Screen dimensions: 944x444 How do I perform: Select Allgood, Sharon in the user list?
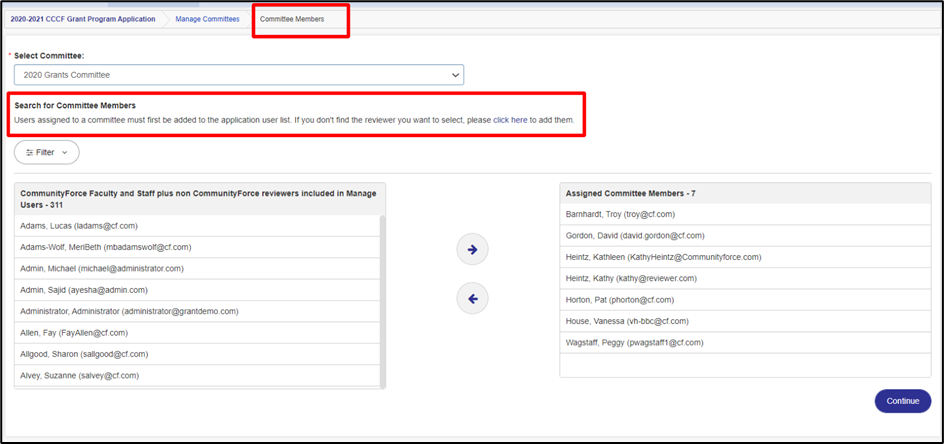pos(197,354)
